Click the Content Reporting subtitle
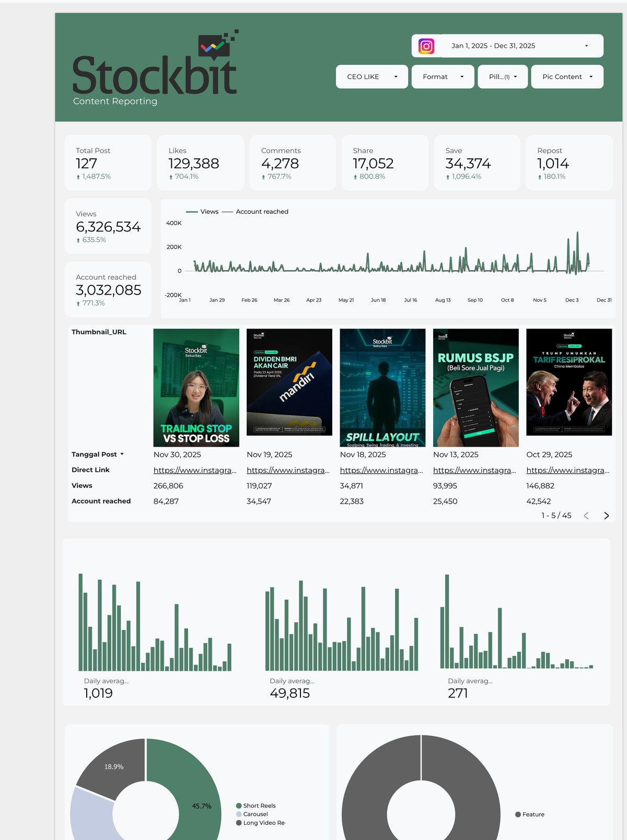Screen dimensions: 627x840 point(115,101)
